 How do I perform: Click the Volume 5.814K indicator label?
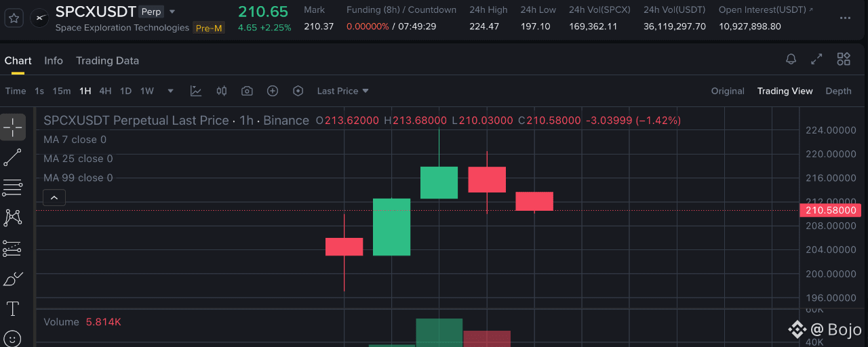click(x=82, y=322)
